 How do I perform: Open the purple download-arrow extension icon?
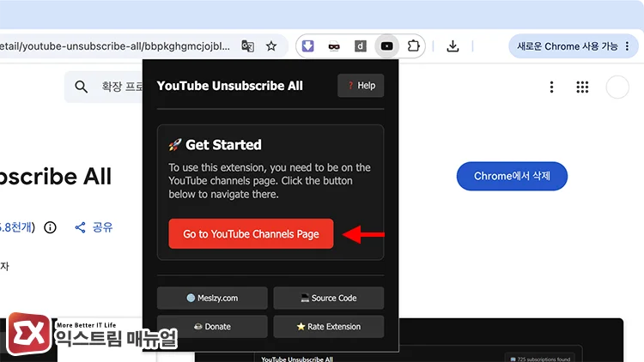(x=307, y=46)
